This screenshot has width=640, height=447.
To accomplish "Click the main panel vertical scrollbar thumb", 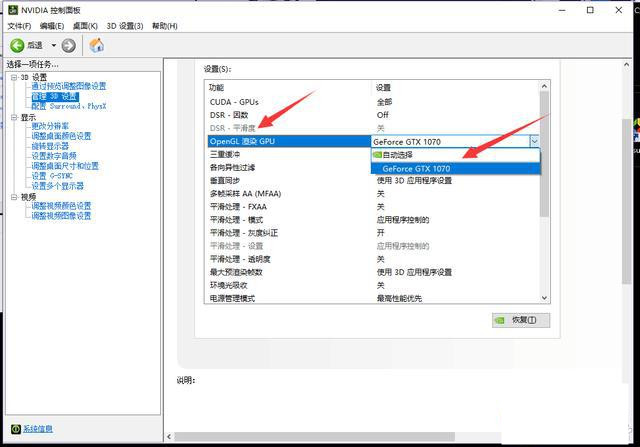I will [x=627, y=201].
